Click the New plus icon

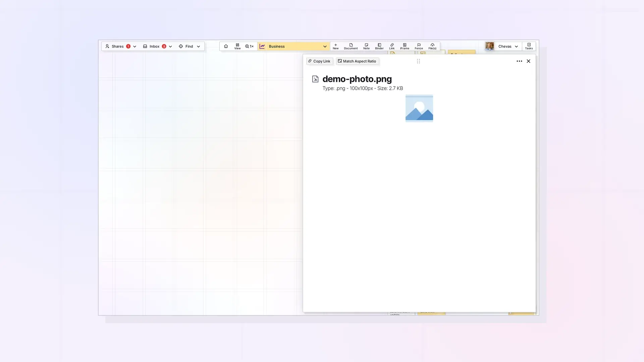[x=335, y=46]
